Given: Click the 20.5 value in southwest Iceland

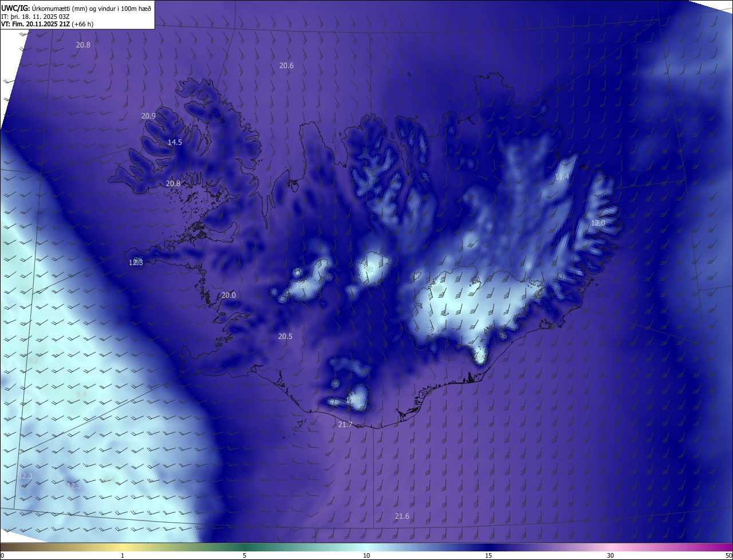Looking at the screenshot, I should coord(285,336).
